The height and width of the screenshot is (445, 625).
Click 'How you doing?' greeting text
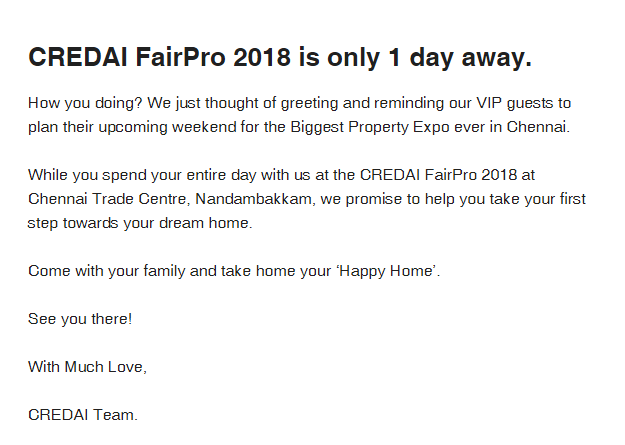(85, 103)
